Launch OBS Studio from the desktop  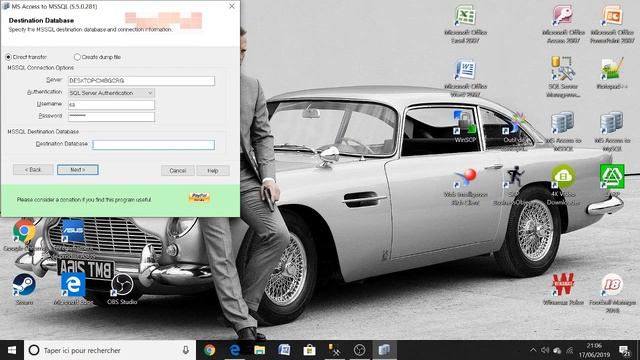122,289
